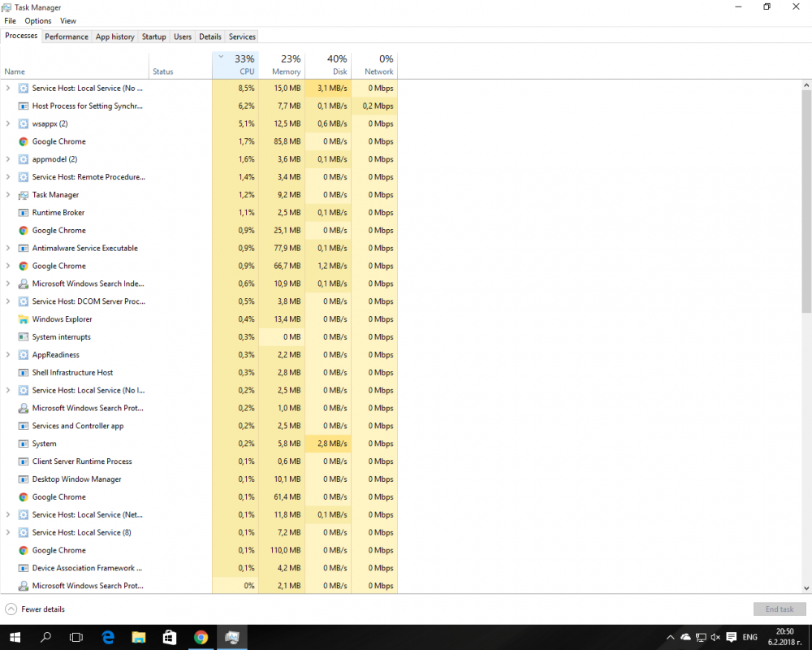Open the Windows Start menu
The height and width of the screenshot is (650, 812).
pyautogui.click(x=15, y=637)
